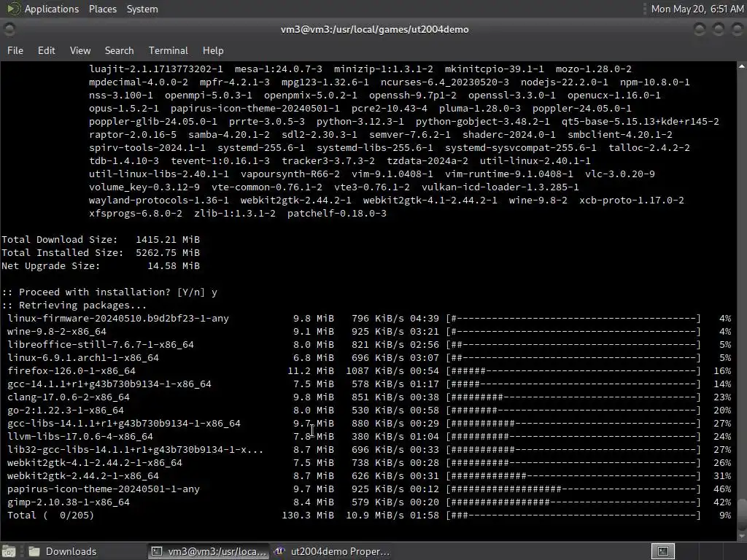The height and width of the screenshot is (560, 747).
Task: Click the gimp-2.10.38-1-x86_64 line
Action: click(x=368, y=502)
